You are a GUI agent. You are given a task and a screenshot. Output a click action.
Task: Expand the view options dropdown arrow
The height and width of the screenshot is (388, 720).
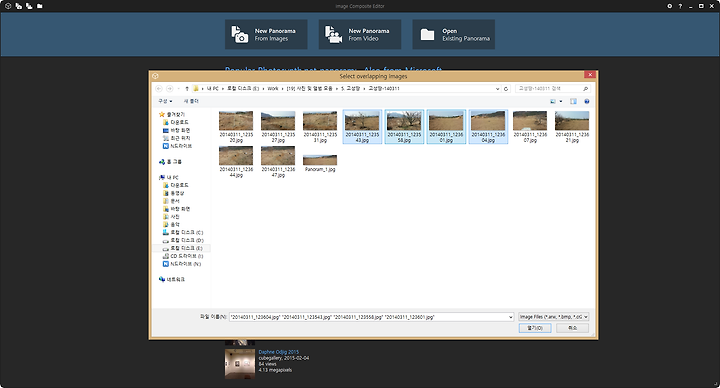[x=561, y=101]
